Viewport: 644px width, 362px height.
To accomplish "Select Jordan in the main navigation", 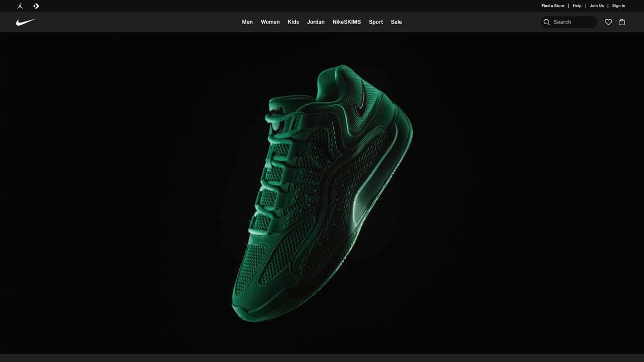I will click(316, 22).
